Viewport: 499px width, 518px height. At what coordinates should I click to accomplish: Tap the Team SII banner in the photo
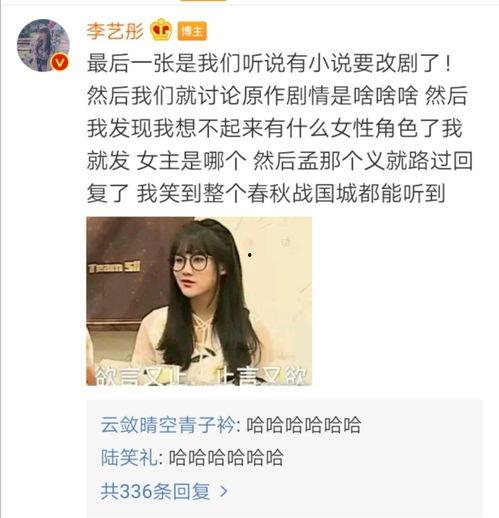(x=114, y=267)
